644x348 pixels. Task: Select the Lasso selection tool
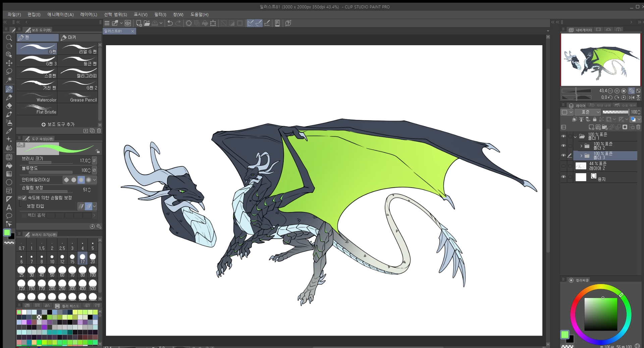coord(9,71)
